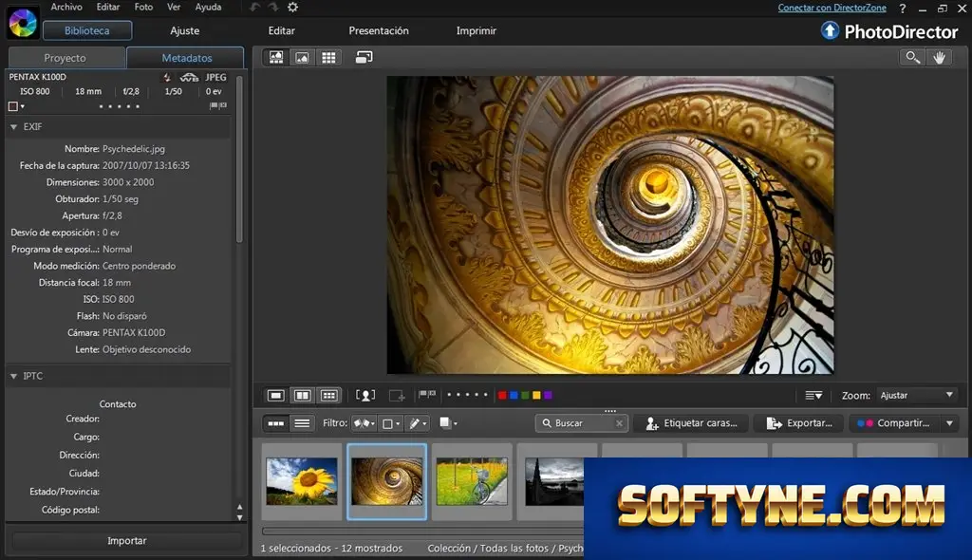This screenshot has height=560, width=972.
Task: Switch to the Proyecto tab
Action: click(65, 58)
